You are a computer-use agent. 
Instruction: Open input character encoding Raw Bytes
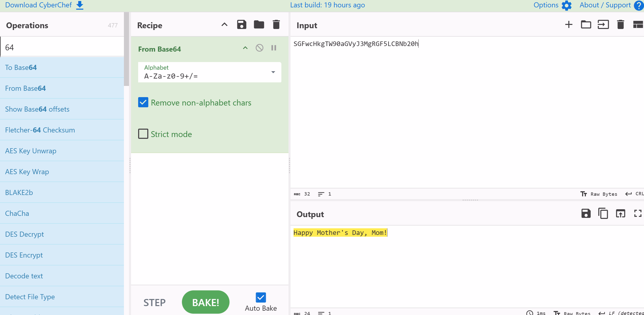(599, 194)
